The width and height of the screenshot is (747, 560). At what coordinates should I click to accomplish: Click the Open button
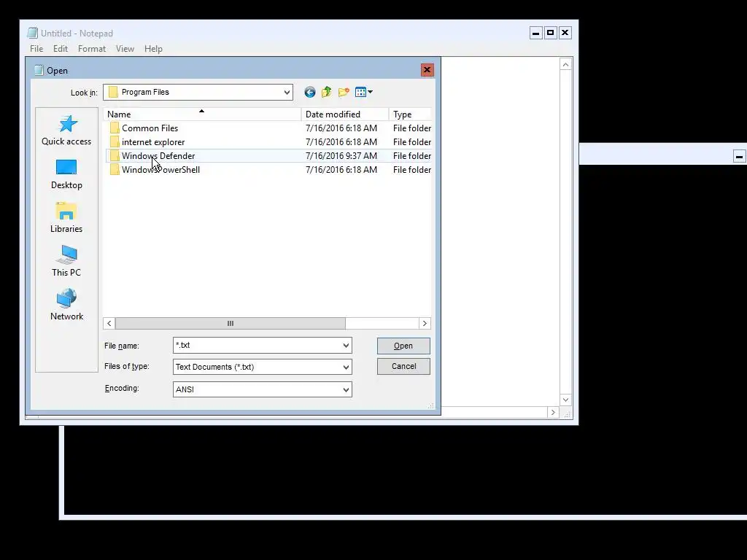403,346
